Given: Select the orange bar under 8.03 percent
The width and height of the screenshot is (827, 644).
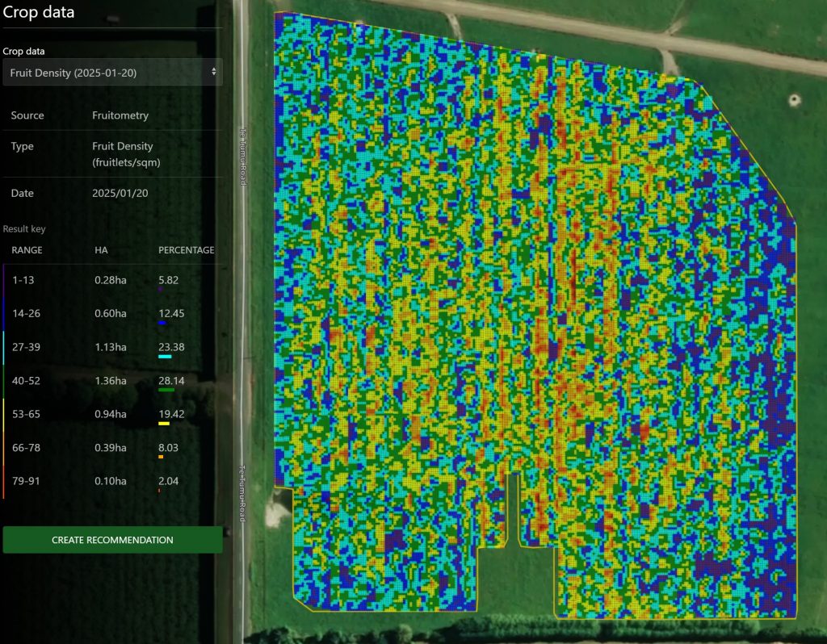Looking at the screenshot, I should coord(161,458).
